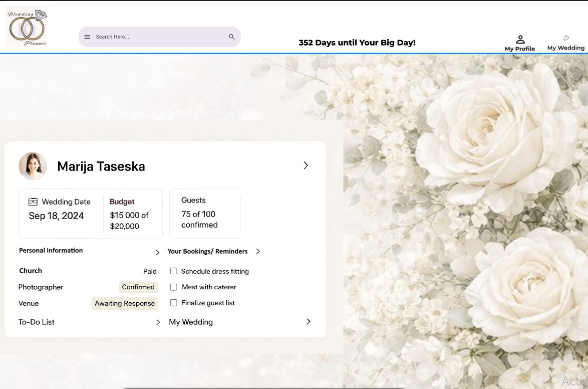Image resolution: width=588 pixels, height=389 pixels.
Task: Click Marija Taseska's profile photo
Action: point(33,166)
